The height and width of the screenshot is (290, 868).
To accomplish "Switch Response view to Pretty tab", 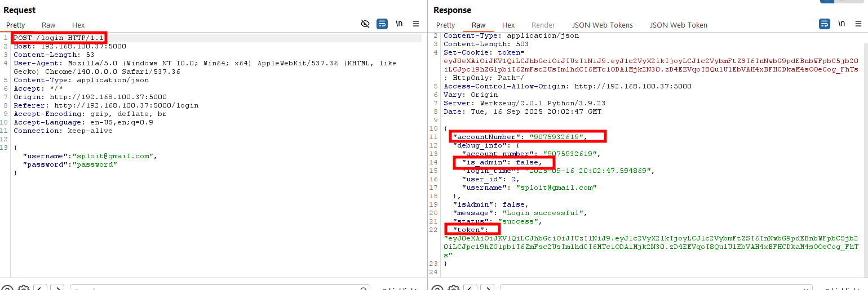I will [445, 25].
